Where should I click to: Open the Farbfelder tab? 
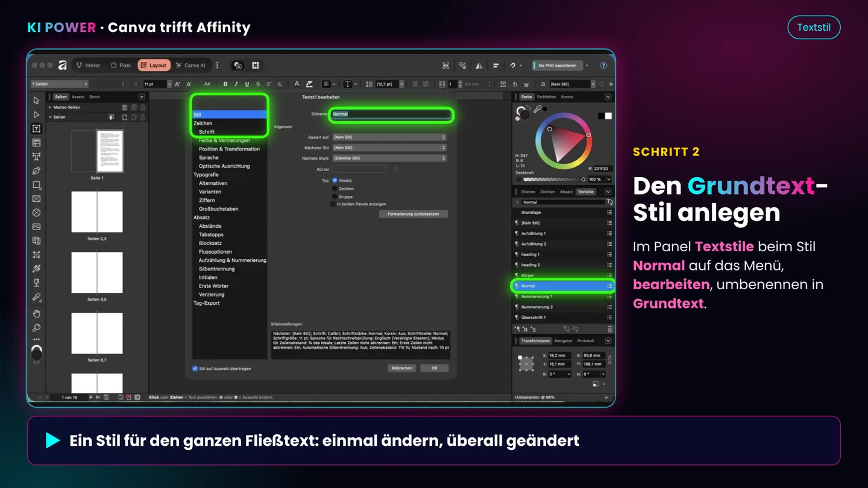[547, 96]
